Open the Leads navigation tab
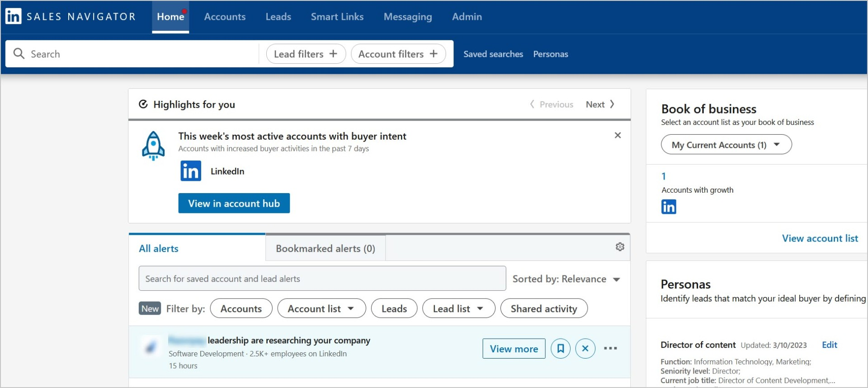868x388 pixels. 278,17
